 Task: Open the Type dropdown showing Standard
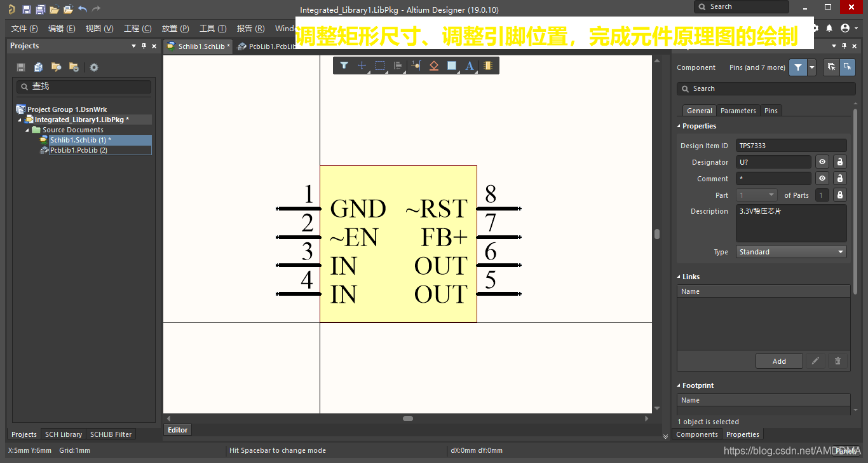point(791,252)
